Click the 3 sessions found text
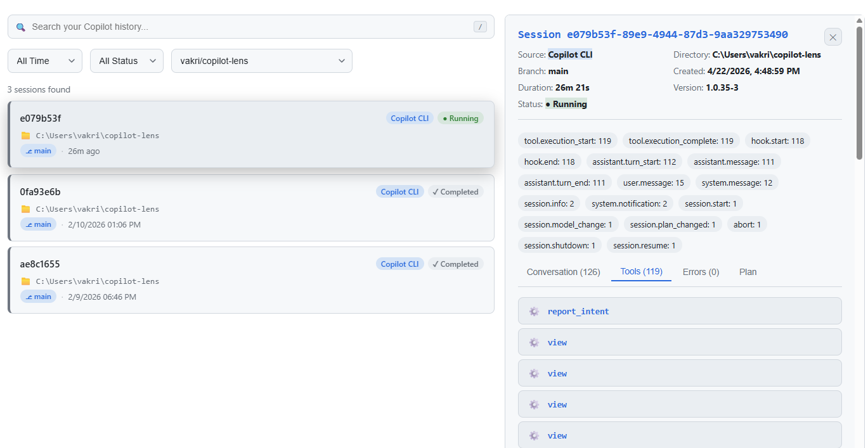This screenshot has height=448, width=868. 39,89
